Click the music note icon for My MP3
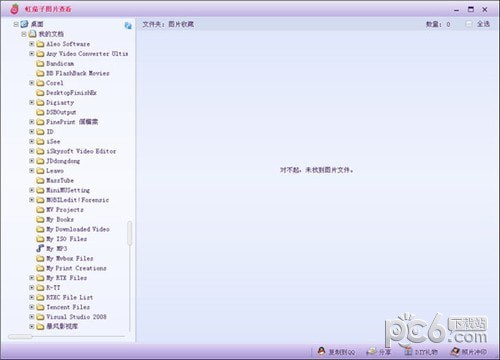 40,248
